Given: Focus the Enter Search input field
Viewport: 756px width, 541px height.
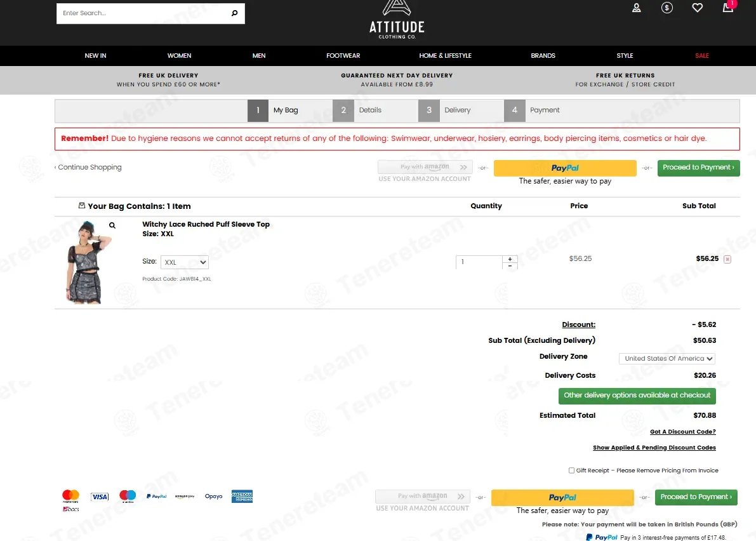Looking at the screenshot, I should click(x=143, y=13).
